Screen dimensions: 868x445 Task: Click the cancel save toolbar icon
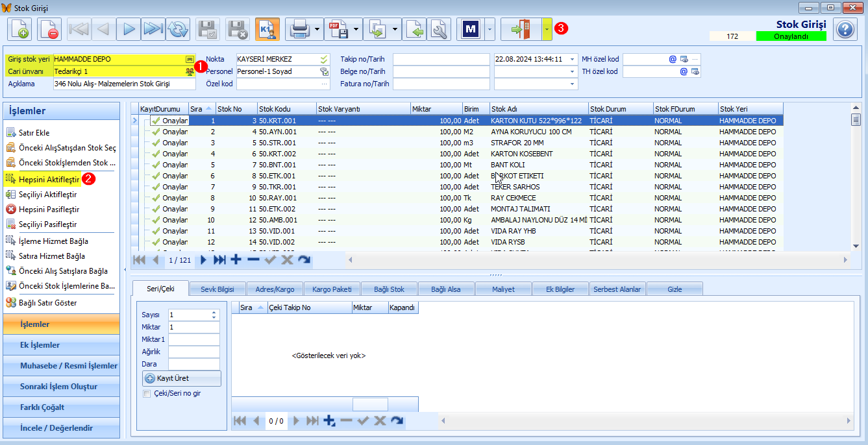pos(238,29)
